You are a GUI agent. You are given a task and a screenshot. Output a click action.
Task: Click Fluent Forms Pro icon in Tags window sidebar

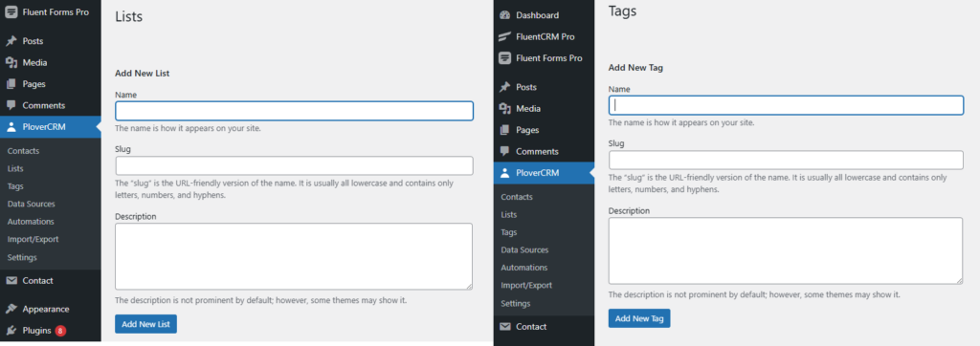click(x=505, y=58)
